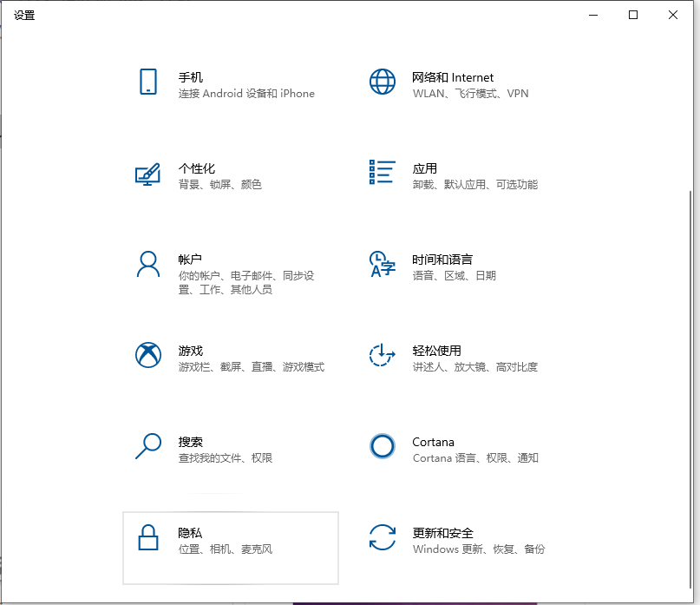The height and width of the screenshot is (605, 700).
Task: Click the Cortana circle icon
Action: 382,446
